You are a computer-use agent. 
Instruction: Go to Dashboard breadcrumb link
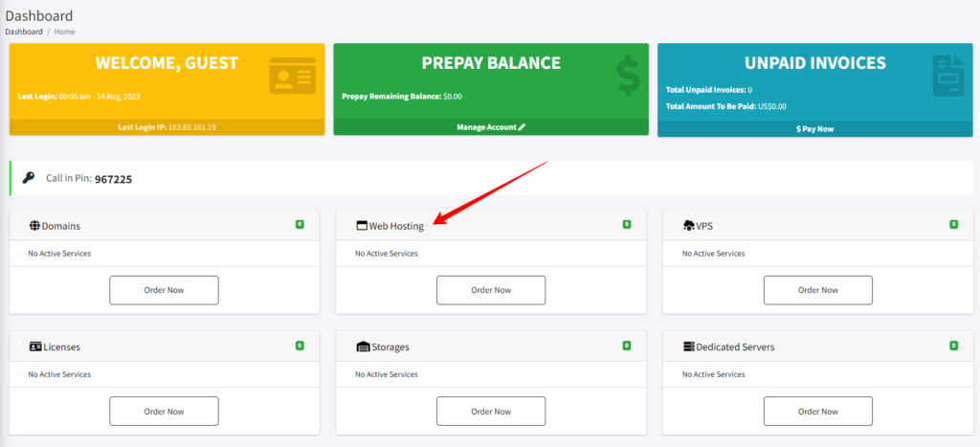click(x=24, y=32)
